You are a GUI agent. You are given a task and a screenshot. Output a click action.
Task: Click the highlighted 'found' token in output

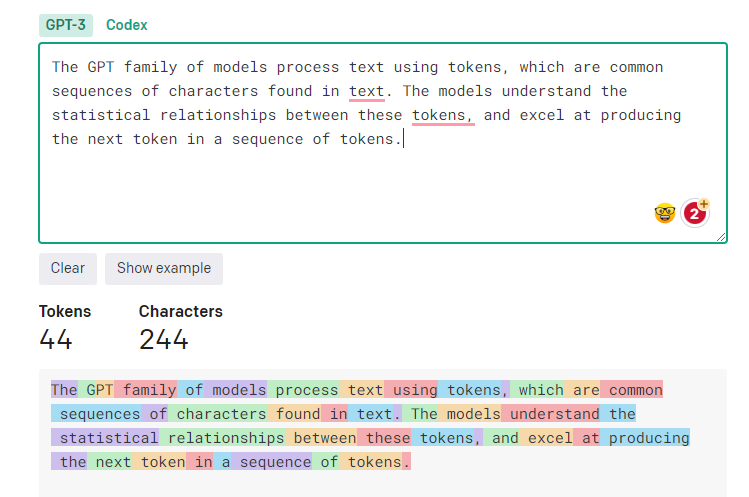tap(294, 414)
